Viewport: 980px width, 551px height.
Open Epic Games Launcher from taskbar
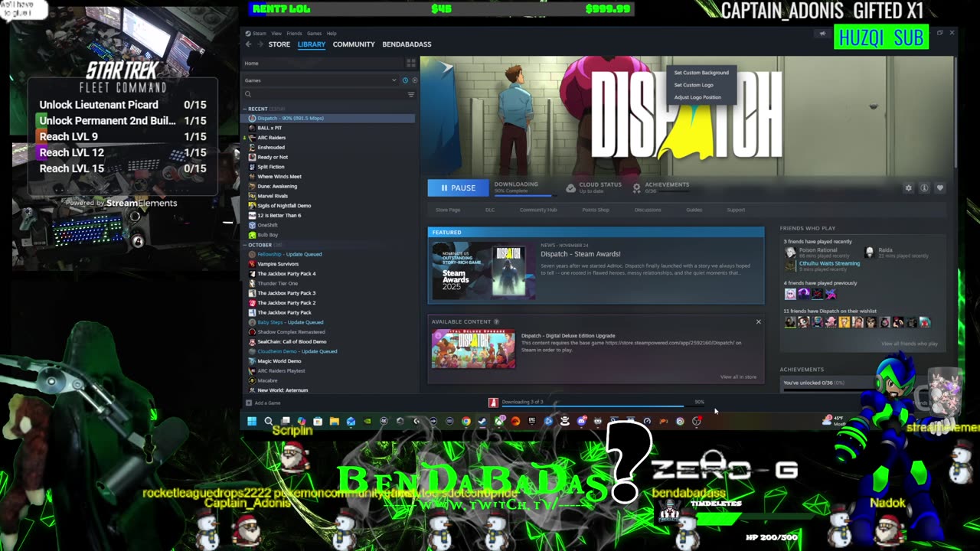tap(531, 421)
